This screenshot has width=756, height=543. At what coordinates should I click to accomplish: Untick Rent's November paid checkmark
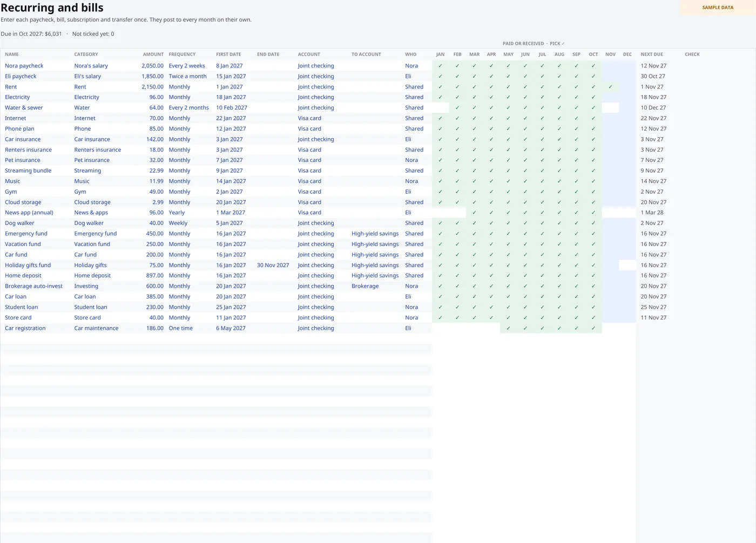pyautogui.click(x=610, y=87)
